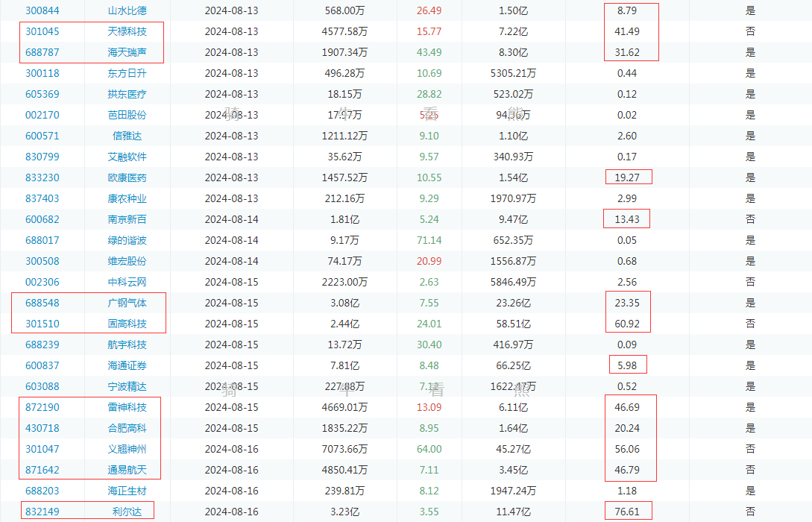Viewport: 812px width, 522px height.
Task: Select 19.27 ratio value for 欧康医药
Action: (627, 177)
